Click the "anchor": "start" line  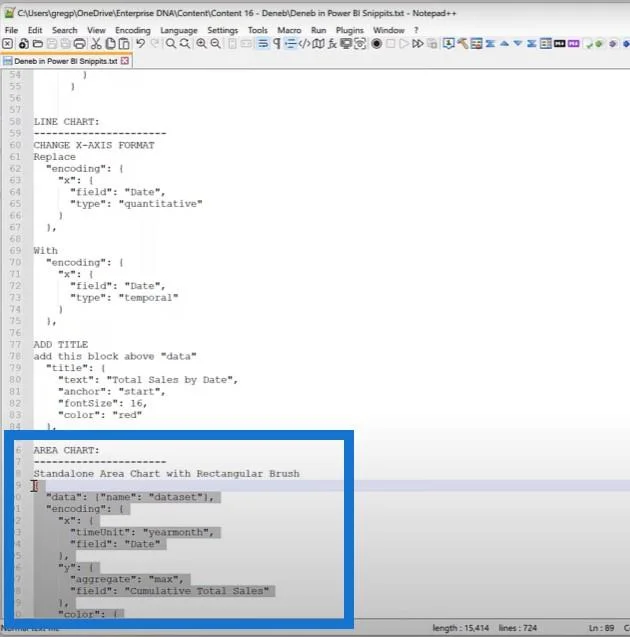112,391
